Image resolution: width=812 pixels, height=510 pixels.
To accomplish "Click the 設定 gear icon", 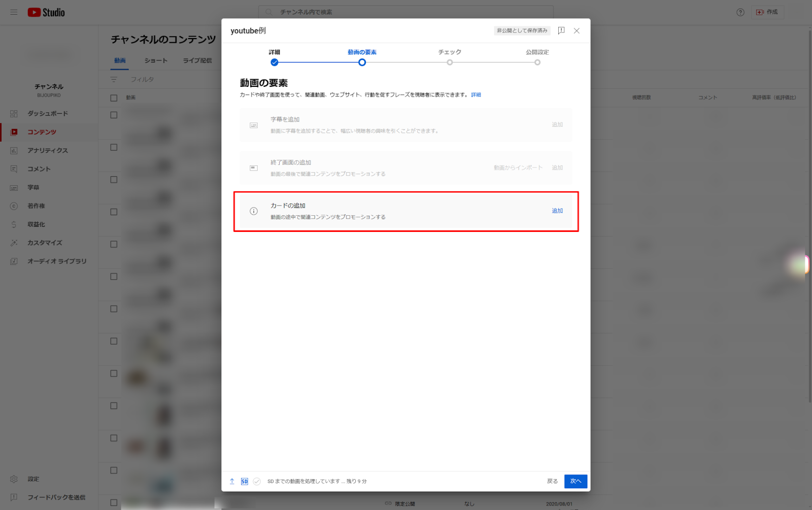I will (x=14, y=479).
